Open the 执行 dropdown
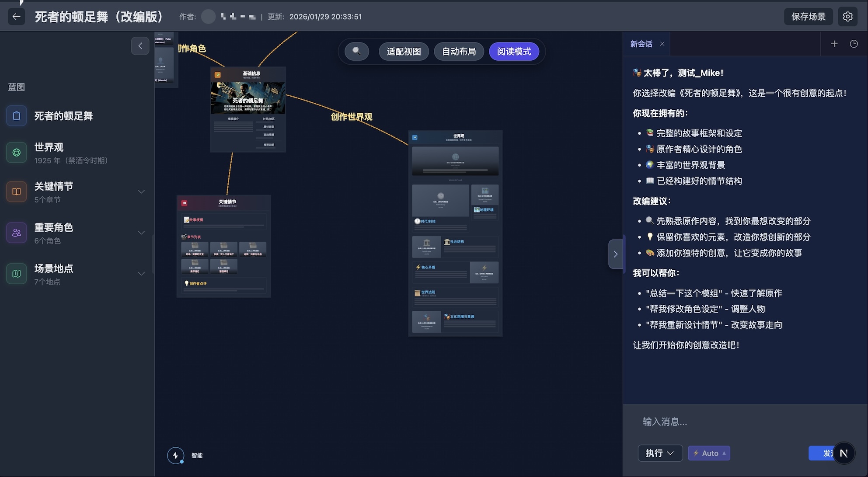Viewport: 868px width, 477px height. tap(660, 453)
